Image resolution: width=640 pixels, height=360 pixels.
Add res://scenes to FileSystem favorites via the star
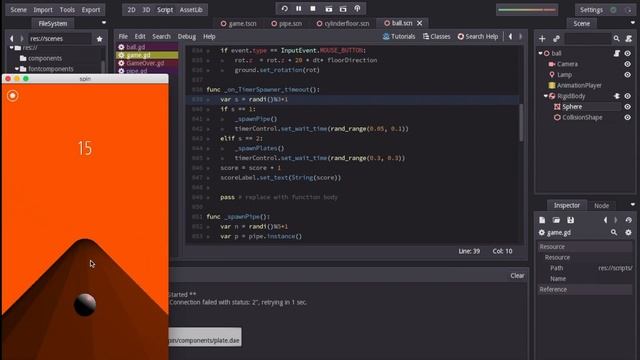(99, 39)
